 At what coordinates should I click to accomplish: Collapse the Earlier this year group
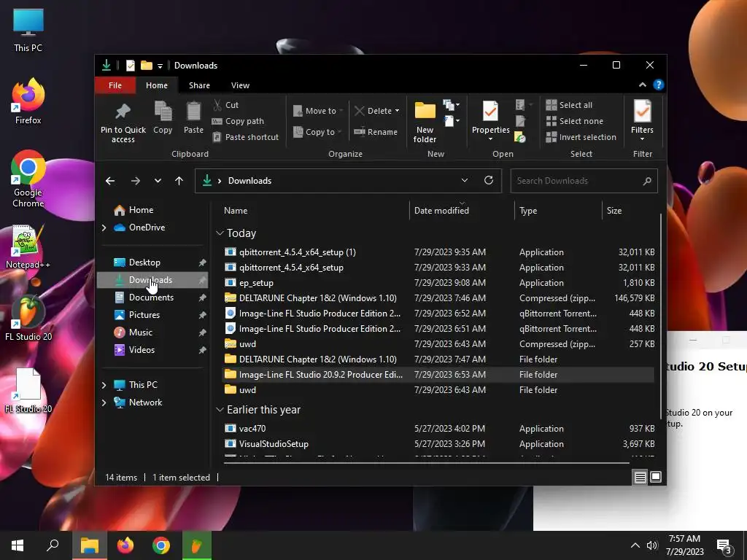[x=220, y=410]
